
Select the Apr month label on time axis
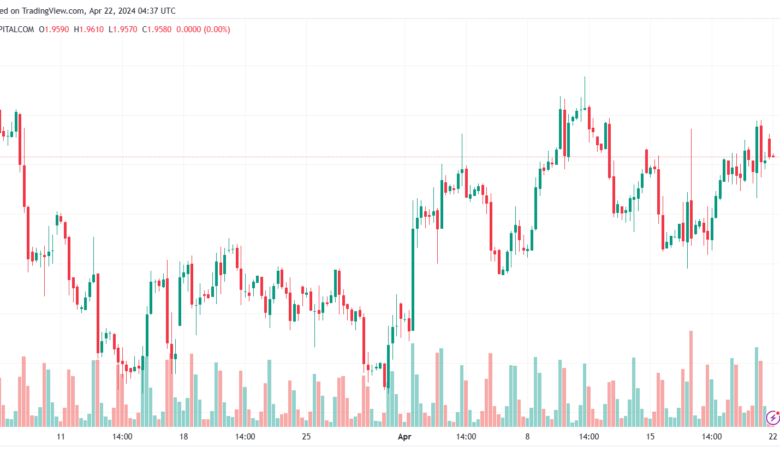(x=404, y=437)
